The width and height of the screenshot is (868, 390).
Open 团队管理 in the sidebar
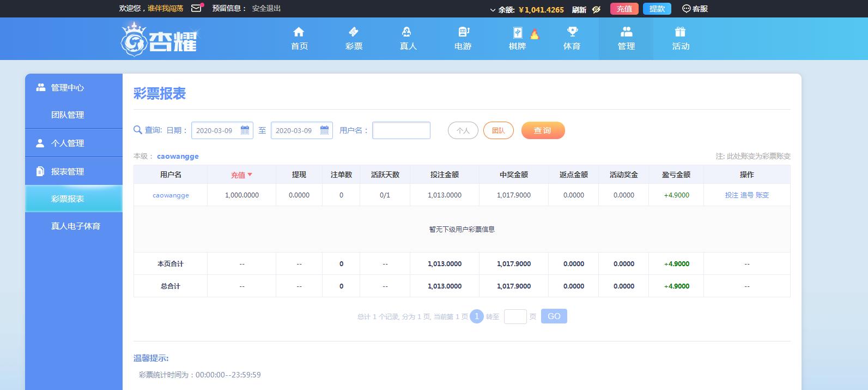68,115
